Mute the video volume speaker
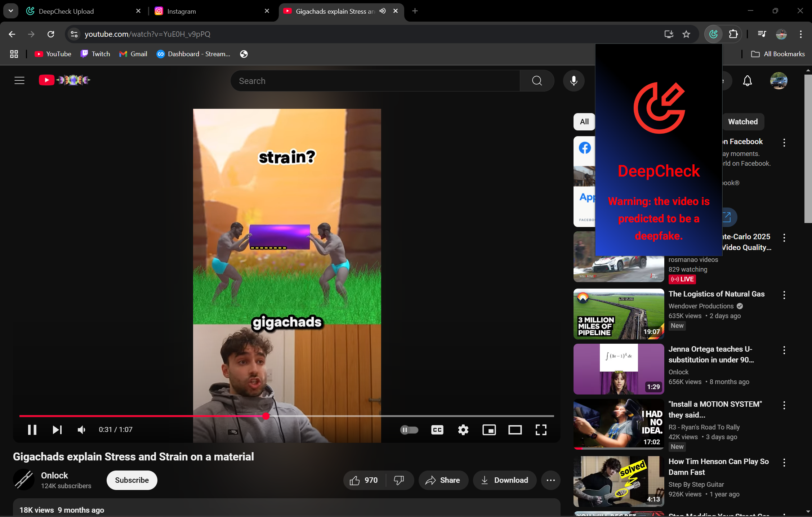 81,429
